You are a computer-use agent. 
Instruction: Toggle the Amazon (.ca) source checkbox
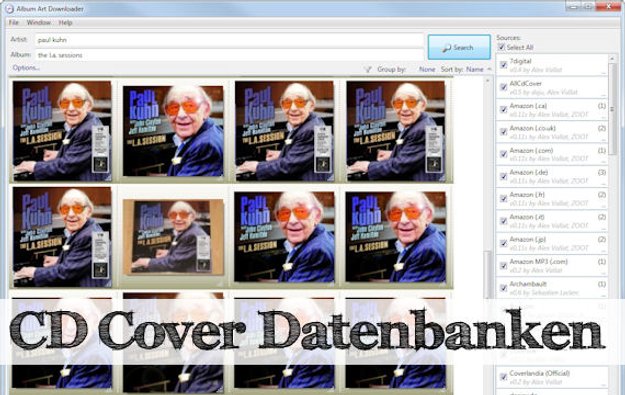(x=503, y=109)
